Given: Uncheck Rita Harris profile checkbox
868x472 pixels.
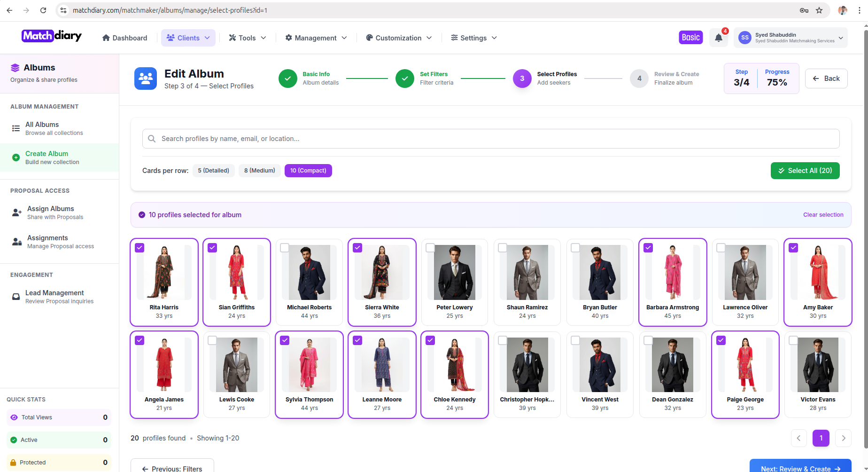Looking at the screenshot, I should click(139, 248).
